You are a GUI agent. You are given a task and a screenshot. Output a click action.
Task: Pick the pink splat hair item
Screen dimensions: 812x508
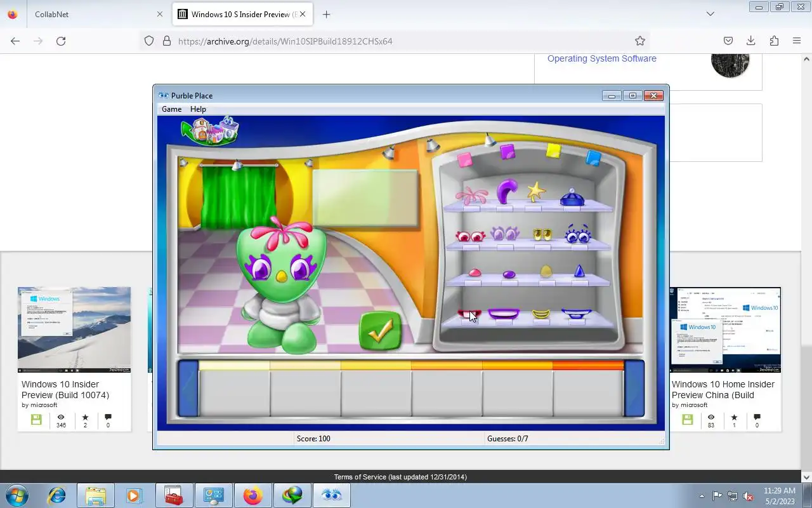tap(471, 196)
